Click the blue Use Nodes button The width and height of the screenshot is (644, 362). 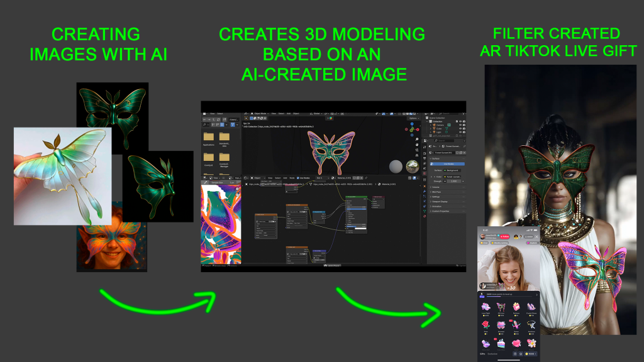tap(448, 163)
